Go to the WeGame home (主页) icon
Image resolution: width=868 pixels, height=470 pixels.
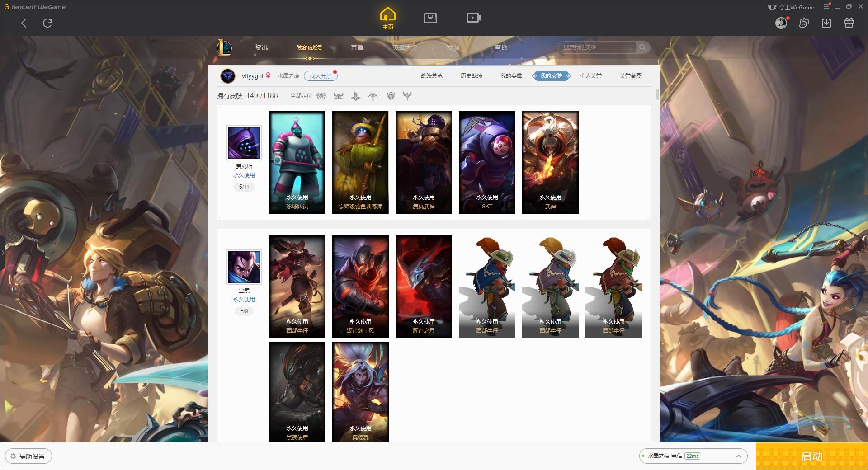(x=388, y=18)
